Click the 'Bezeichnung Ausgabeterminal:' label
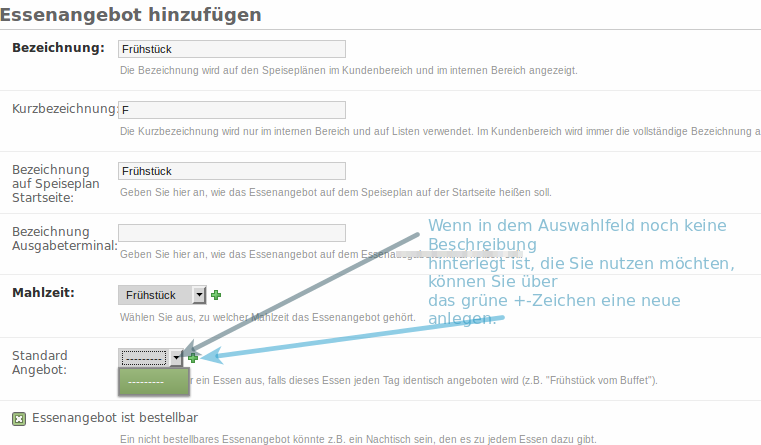761x445 pixels. (65, 239)
